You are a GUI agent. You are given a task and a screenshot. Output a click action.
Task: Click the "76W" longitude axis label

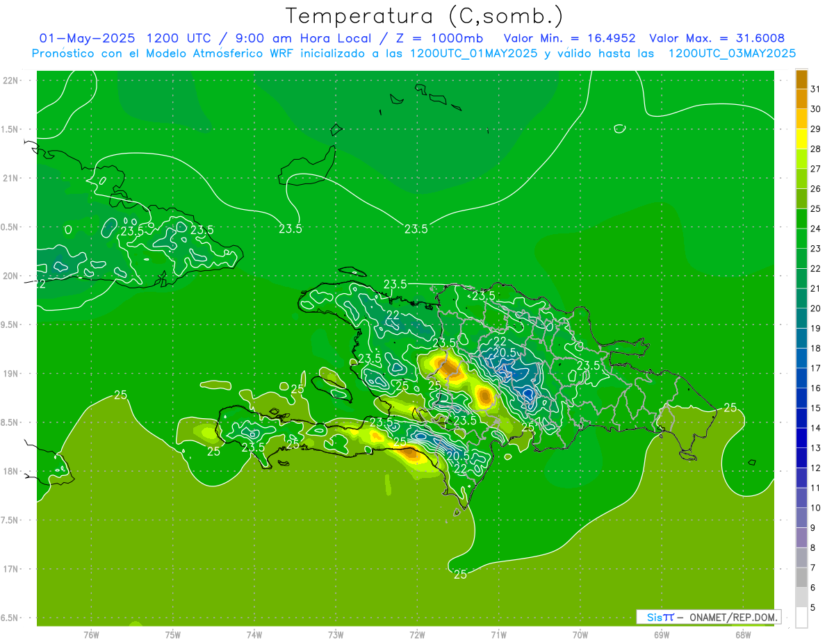click(91, 634)
